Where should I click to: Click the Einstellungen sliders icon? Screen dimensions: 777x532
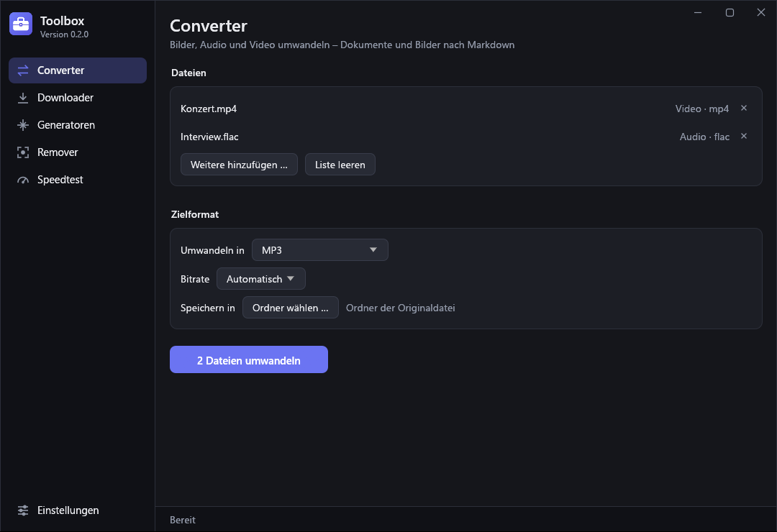23,510
